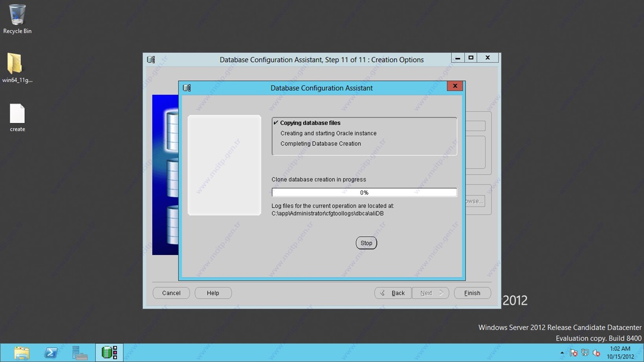Open Help in the wizard window
The image size is (644, 362).
pos(213,293)
